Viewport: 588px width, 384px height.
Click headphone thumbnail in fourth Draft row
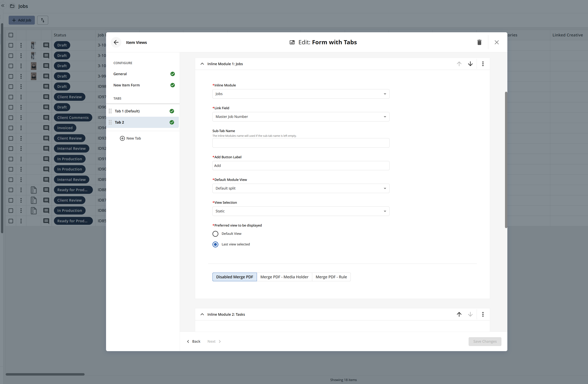[34, 76]
